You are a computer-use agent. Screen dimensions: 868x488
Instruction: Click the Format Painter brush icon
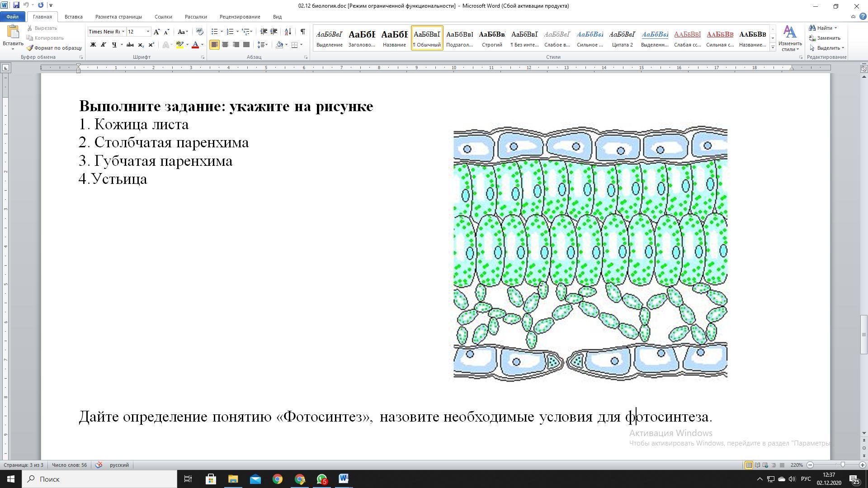tap(30, 48)
